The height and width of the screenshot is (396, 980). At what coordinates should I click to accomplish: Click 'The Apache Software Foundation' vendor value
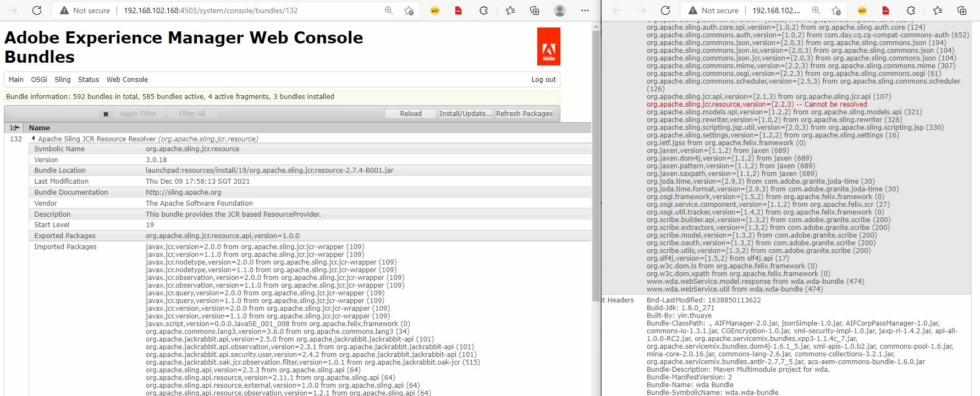(199, 204)
